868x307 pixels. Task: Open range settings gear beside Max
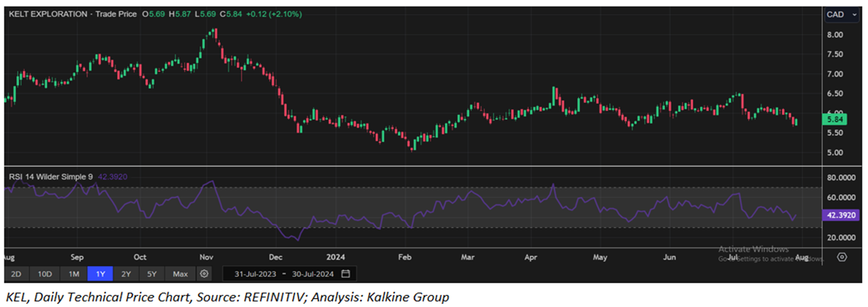point(204,274)
